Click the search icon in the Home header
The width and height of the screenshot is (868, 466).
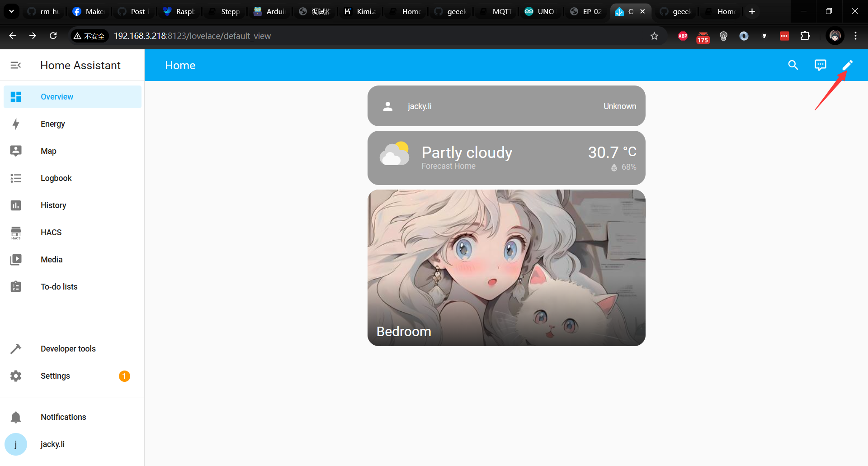click(x=793, y=65)
